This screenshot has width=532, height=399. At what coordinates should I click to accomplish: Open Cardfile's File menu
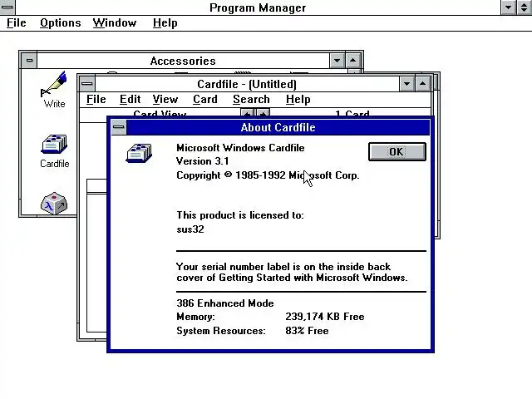(x=96, y=100)
